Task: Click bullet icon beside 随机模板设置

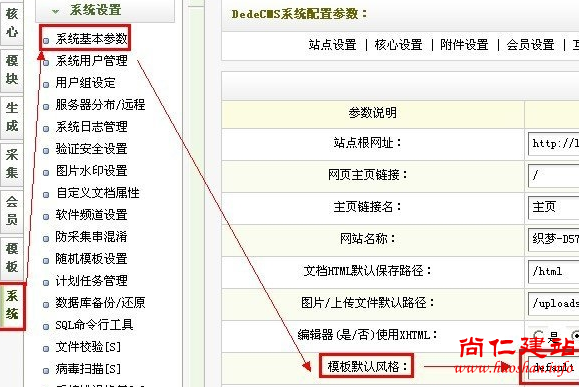Action: (46, 261)
